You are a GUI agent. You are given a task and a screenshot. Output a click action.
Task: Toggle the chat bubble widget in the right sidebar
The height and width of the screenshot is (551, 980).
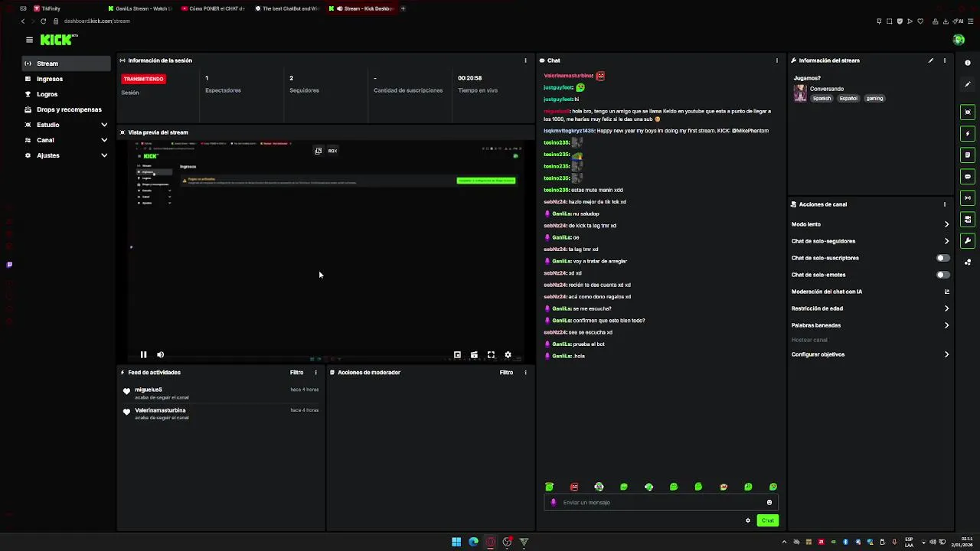tap(968, 176)
